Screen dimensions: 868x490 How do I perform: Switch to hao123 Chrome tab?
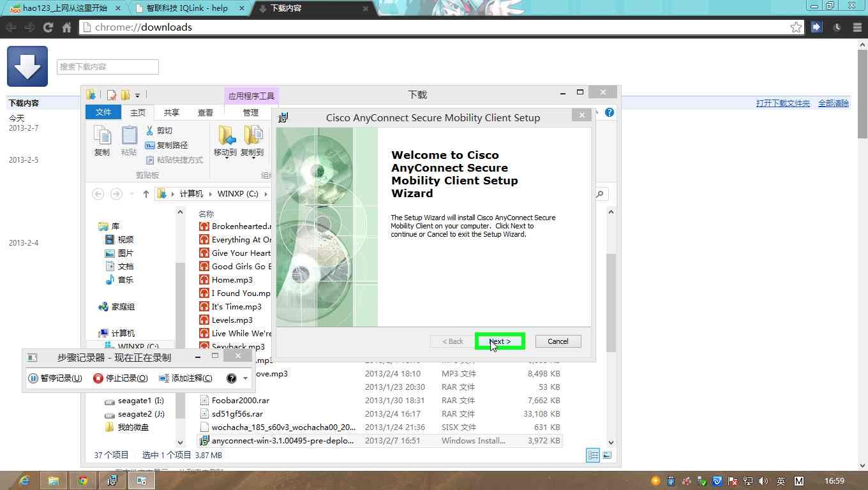(x=64, y=8)
